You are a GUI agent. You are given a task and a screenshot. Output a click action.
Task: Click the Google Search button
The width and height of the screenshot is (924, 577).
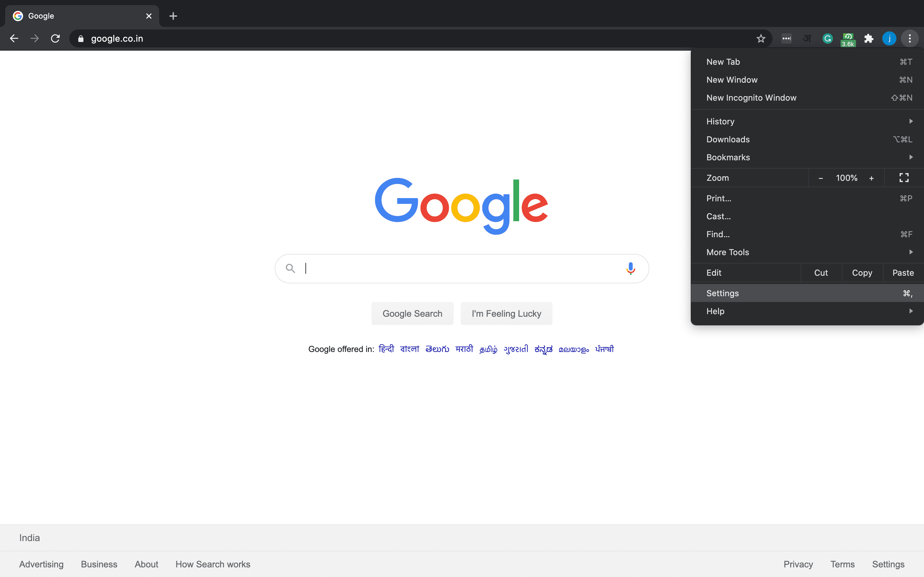[412, 313]
